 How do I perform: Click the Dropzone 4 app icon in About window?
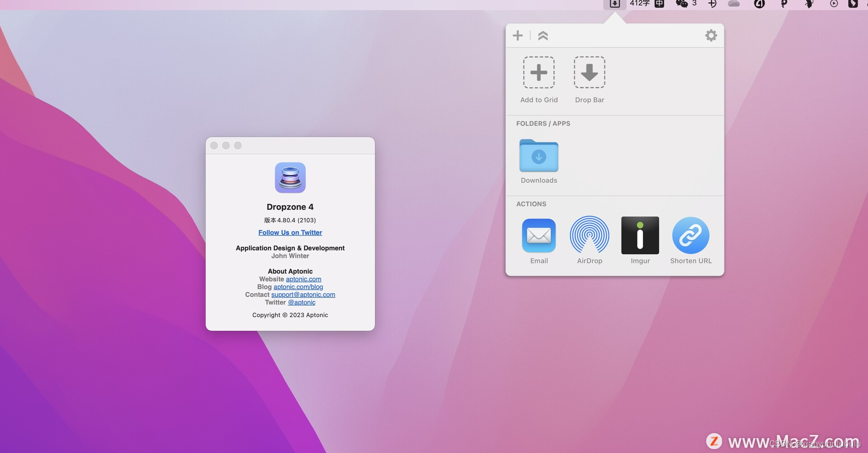point(290,178)
